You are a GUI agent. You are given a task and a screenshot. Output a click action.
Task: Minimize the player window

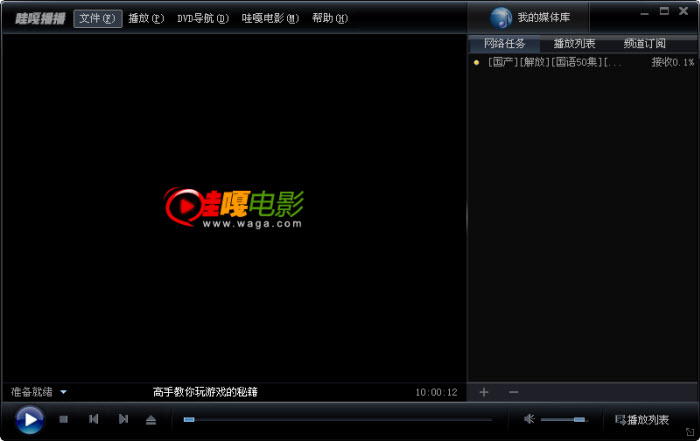(x=644, y=12)
